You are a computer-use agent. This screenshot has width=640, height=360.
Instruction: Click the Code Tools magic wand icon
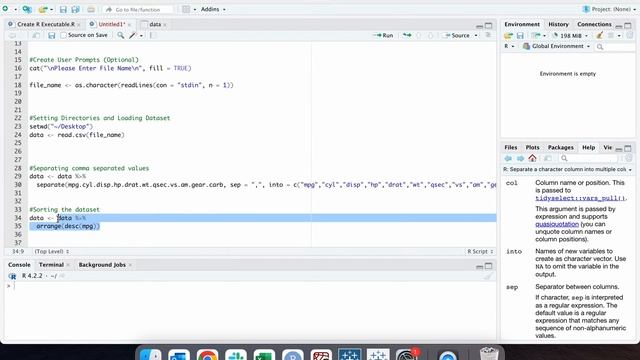click(x=133, y=36)
